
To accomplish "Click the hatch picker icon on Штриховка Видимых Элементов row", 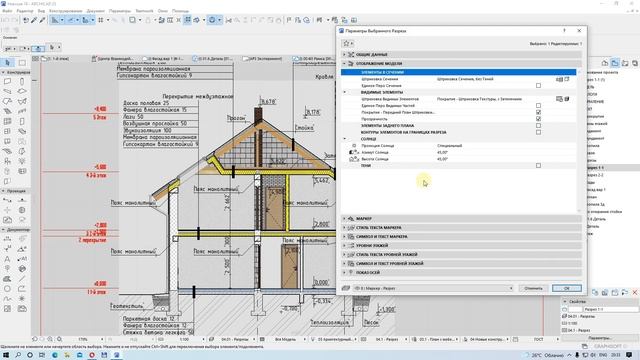I will tap(560, 99).
